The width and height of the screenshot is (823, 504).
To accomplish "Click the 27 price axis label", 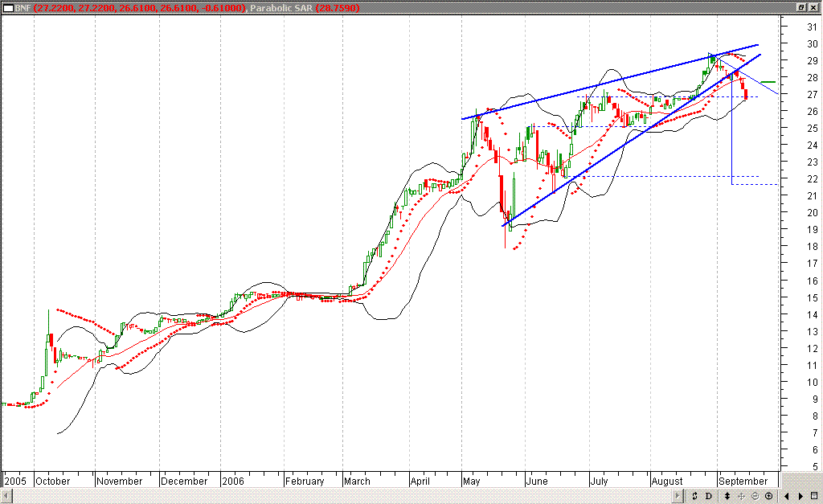I will [x=812, y=95].
